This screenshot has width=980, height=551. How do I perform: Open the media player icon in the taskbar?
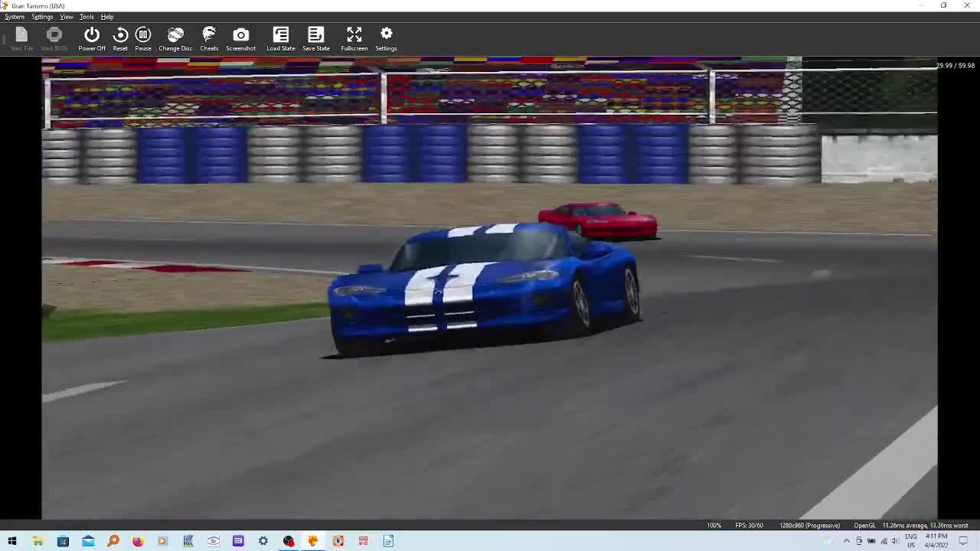(x=162, y=541)
